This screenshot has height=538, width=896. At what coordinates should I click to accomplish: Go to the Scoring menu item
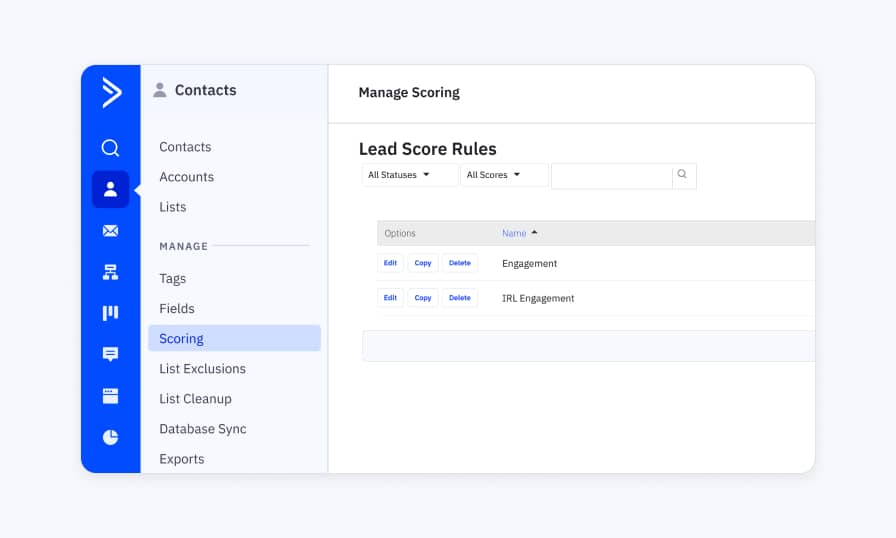[181, 339]
